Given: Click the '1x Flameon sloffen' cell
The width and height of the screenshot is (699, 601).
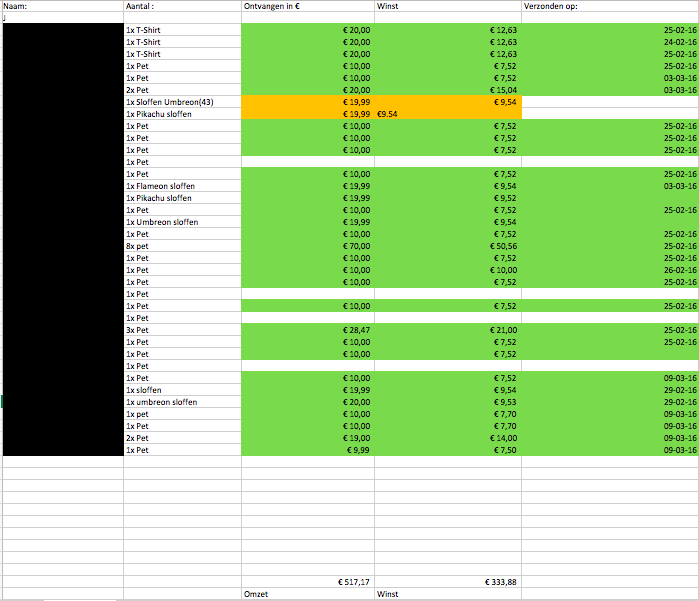Looking at the screenshot, I should click(x=182, y=186).
